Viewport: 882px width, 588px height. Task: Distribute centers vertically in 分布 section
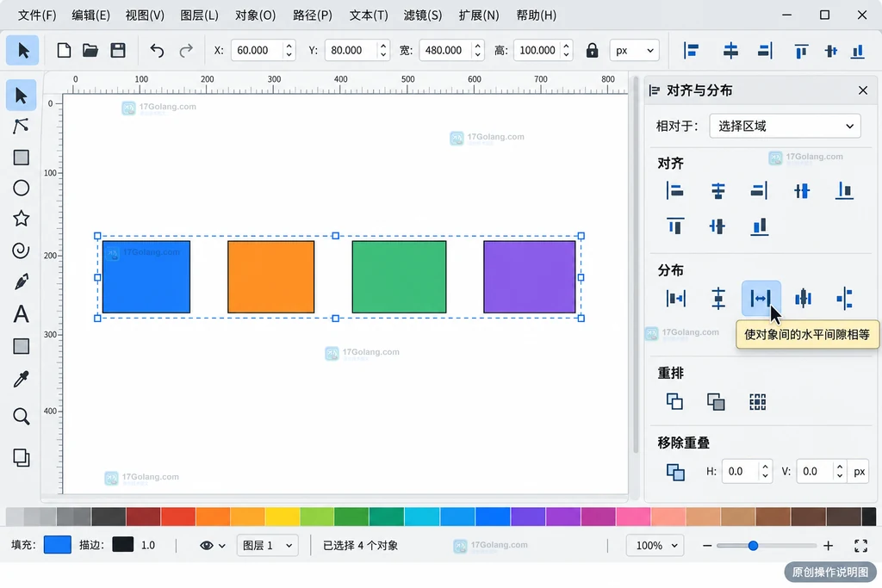[x=718, y=299]
